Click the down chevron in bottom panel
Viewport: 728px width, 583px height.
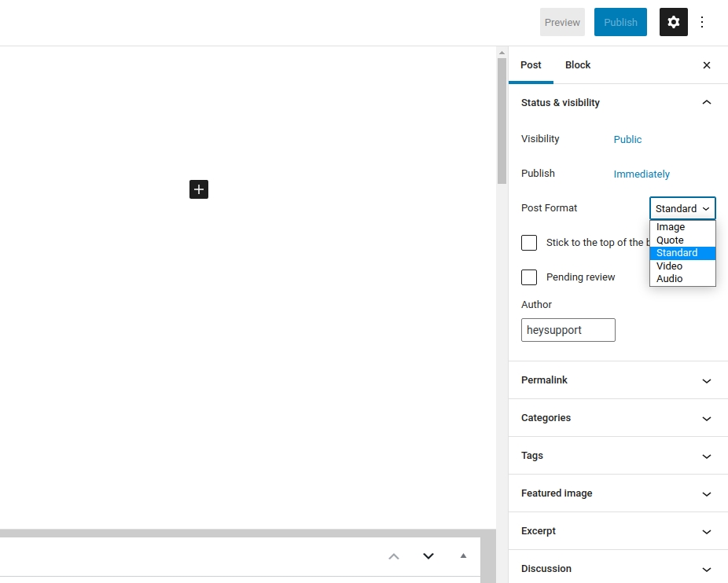click(428, 556)
